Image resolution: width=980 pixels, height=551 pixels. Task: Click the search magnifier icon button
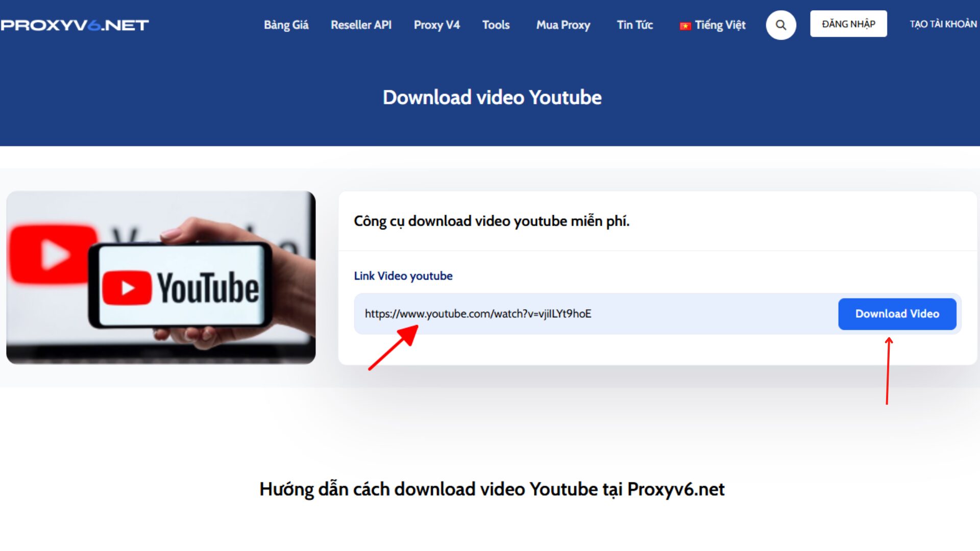[x=780, y=25]
